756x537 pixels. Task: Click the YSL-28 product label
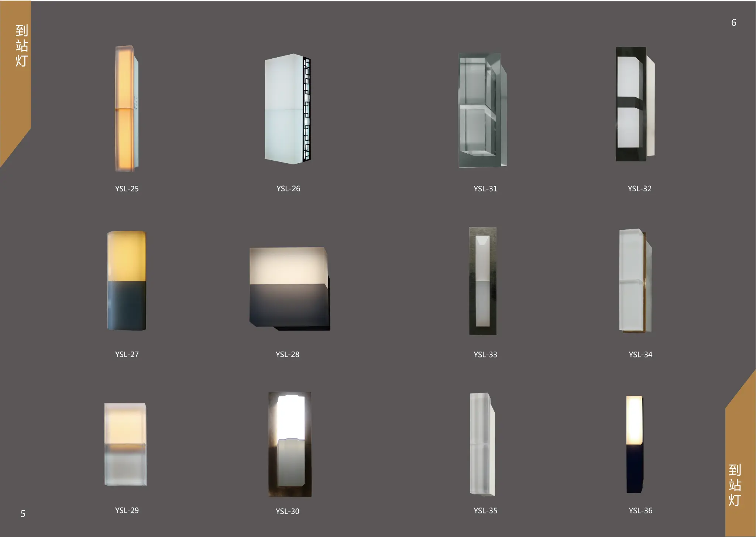[288, 354]
